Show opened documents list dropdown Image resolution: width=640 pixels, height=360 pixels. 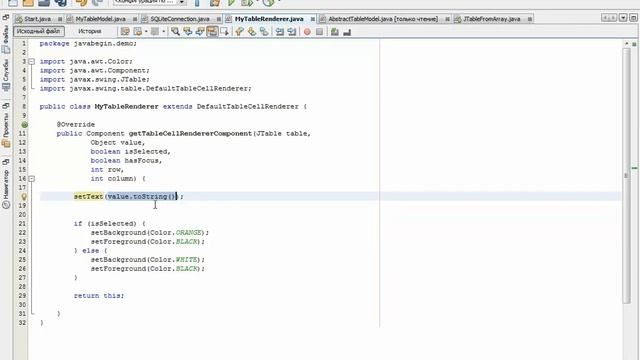[x=623, y=18]
